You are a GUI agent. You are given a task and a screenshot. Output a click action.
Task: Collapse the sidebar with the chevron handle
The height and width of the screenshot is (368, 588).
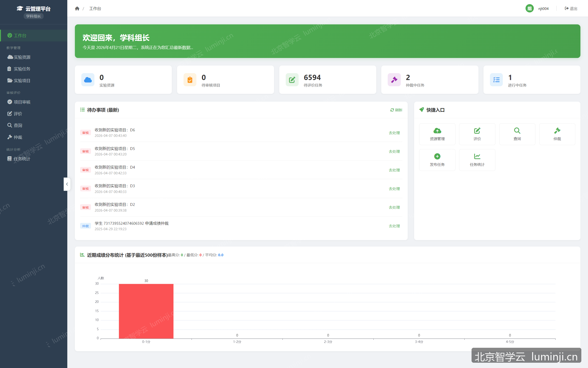(x=67, y=184)
